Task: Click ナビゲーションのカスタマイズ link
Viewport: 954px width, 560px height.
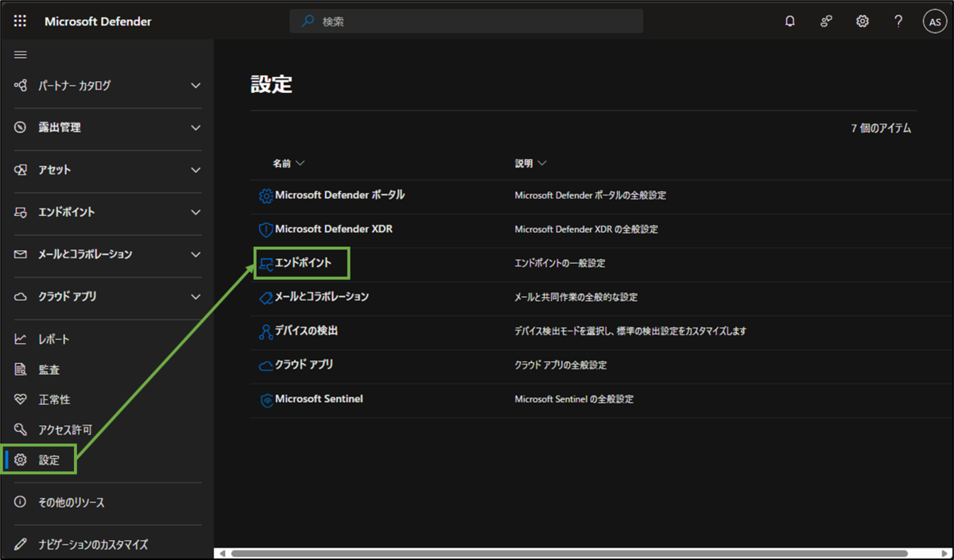Action: click(93, 545)
